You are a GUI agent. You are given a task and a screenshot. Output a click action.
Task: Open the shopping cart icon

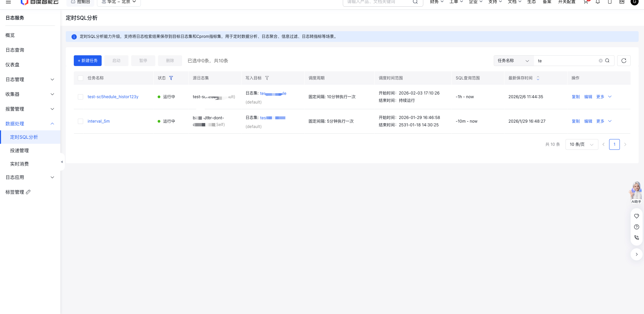pyautogui.click(x=586, y=2)
